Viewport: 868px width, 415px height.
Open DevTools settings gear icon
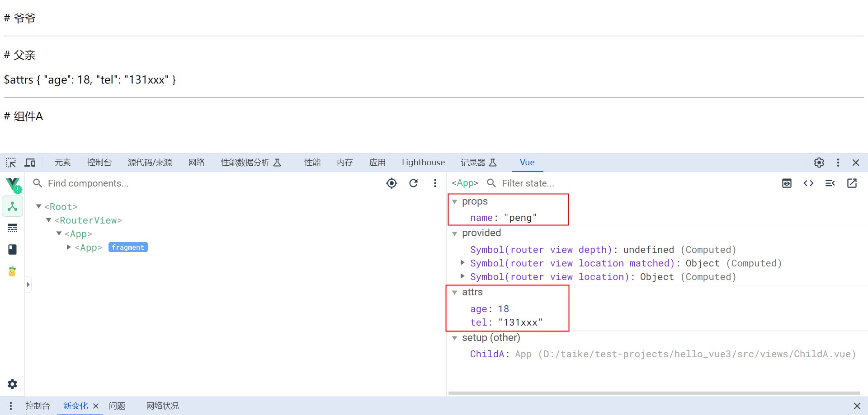point(819,163)
